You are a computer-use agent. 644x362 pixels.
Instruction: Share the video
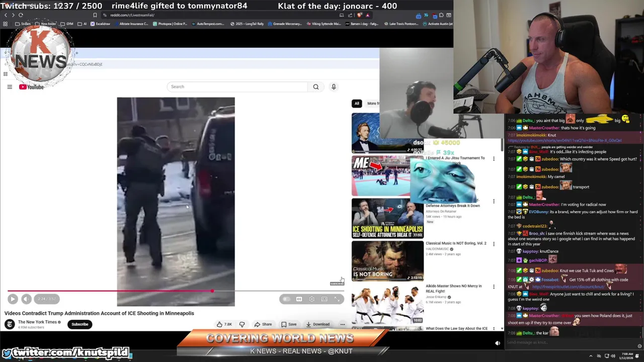(x=263, y=324)
